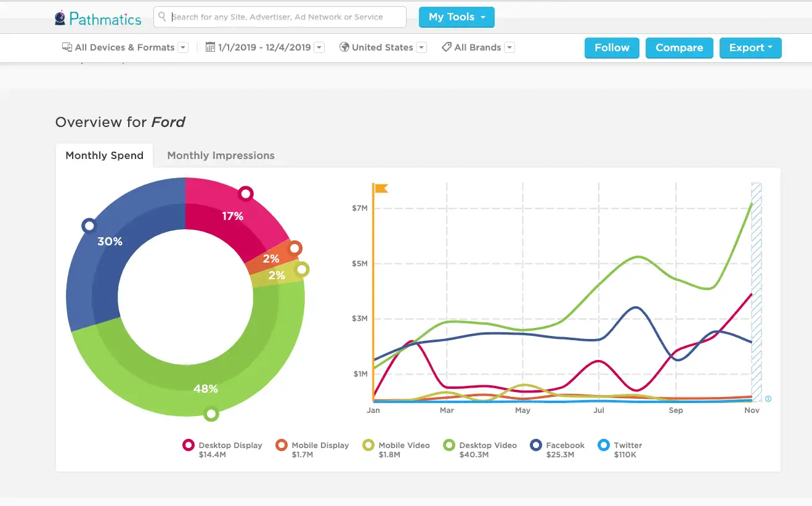Click the Facebook $25.3M legend value
The image size is (812, 506).
click(x=560, y=455)
